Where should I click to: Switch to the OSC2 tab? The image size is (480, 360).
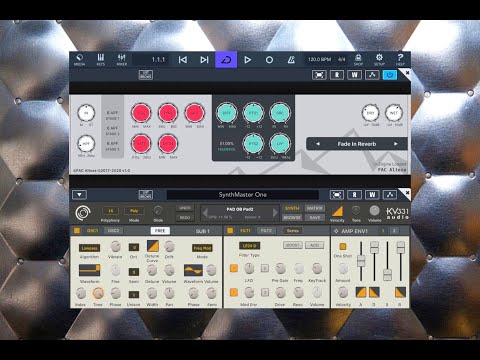113,230
